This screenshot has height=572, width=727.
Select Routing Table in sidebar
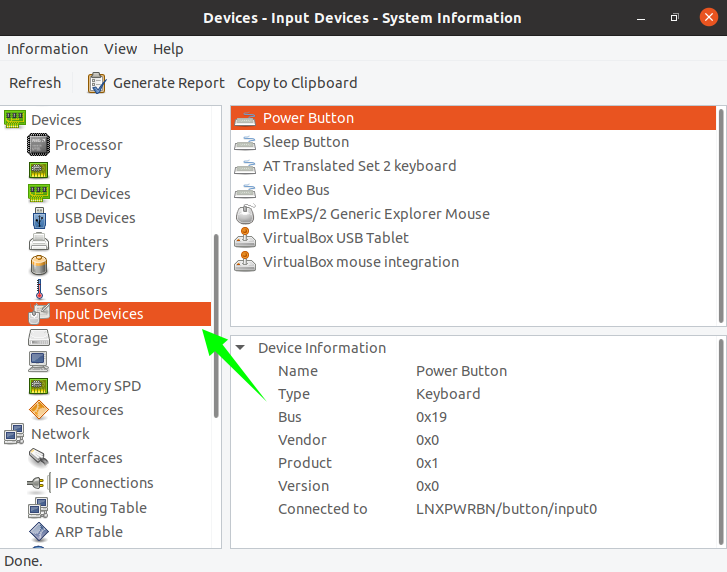(x=100, y=508)
